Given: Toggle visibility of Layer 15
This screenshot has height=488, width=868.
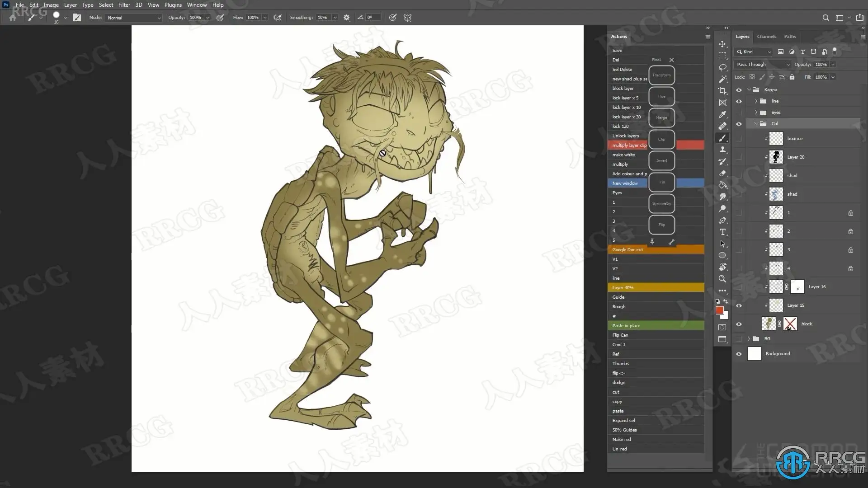Looking at the screenshot, I should pos(739,305).
